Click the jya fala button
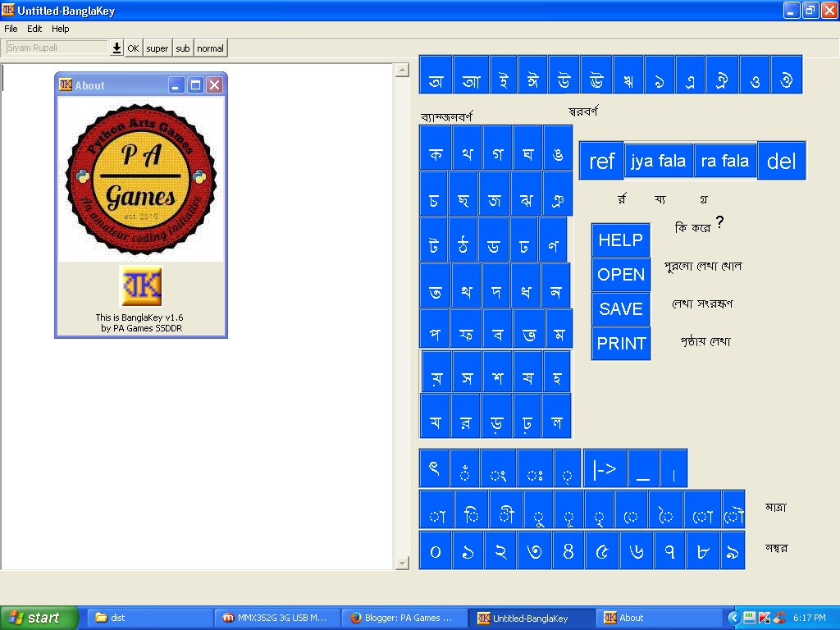840x630 pixels. [x=659, y=161]
